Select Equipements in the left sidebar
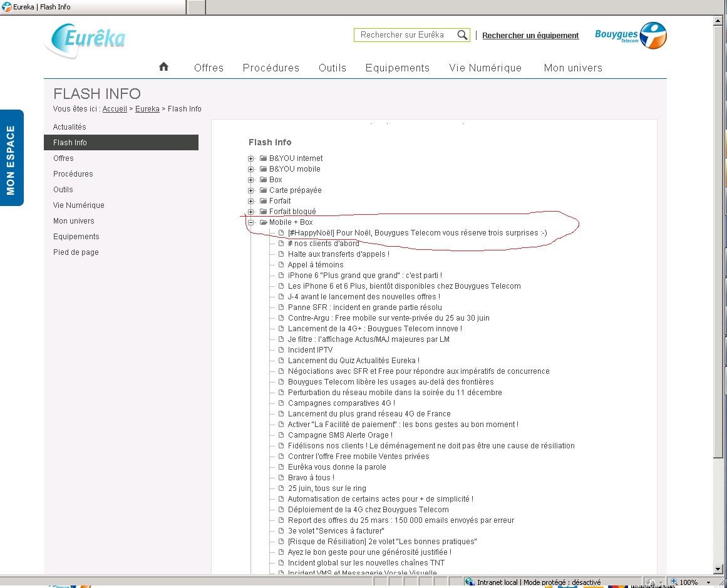 tap(76, 236)
